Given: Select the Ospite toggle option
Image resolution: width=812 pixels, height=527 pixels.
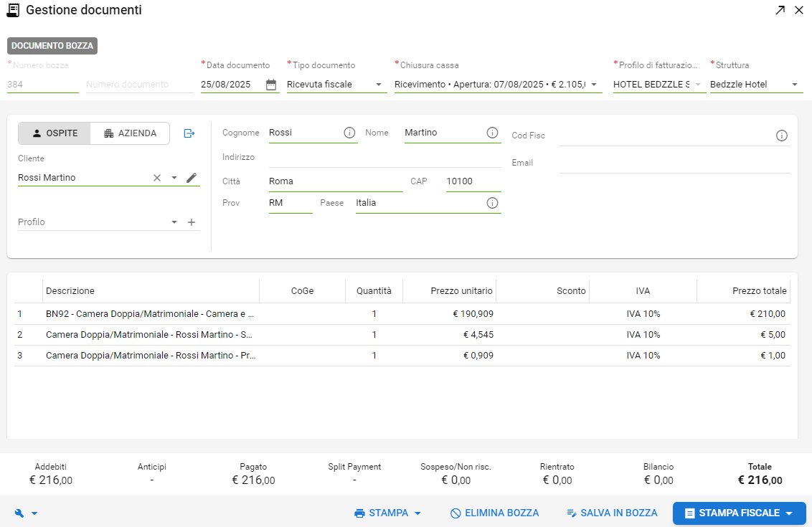Looking at the screenshot, I should point(55,133).
